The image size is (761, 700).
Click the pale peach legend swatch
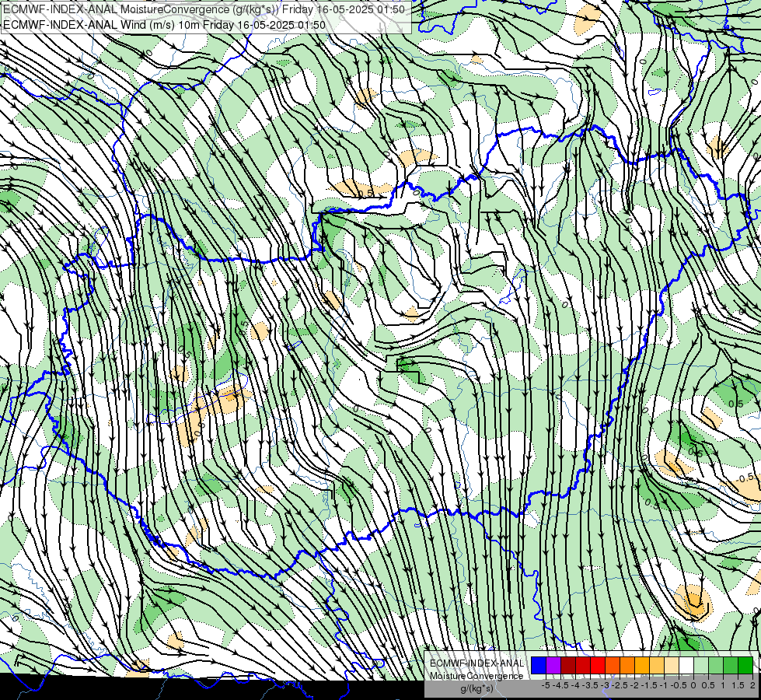672,665
